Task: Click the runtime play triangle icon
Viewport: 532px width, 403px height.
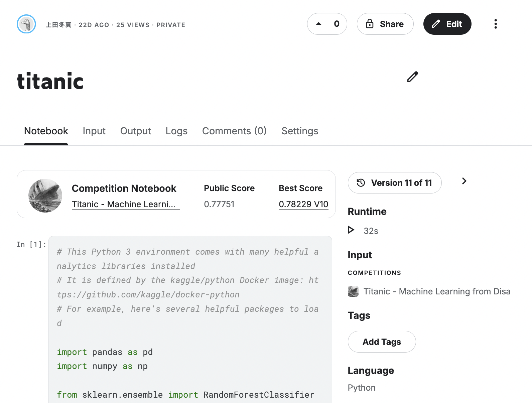Action: click(351, 230)
